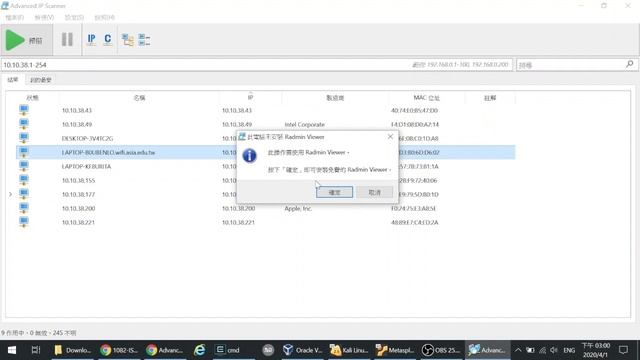Screen dimensions: 640x360
Task: Click the device icon for DESKTOP-3V4TC2G
Action: [24, 138]
